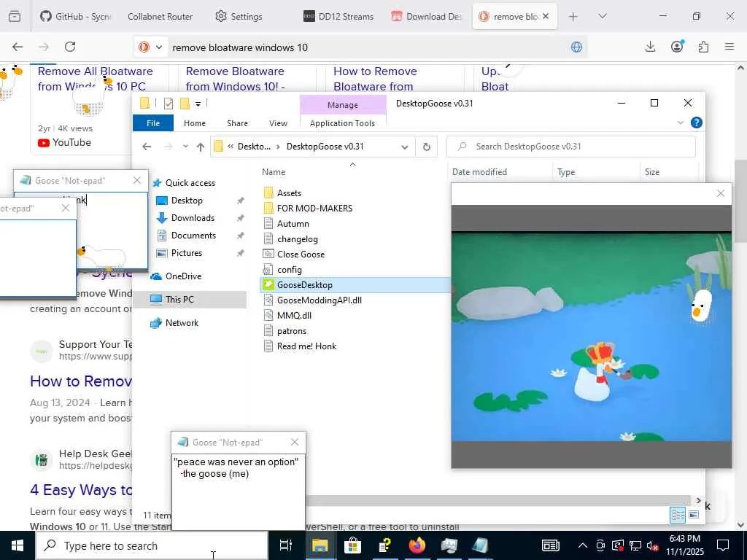The width and height of the screenshot is (747, 560).
Task: Select GooseModdingAPI.dll file
Action: (x=320, y=300)
